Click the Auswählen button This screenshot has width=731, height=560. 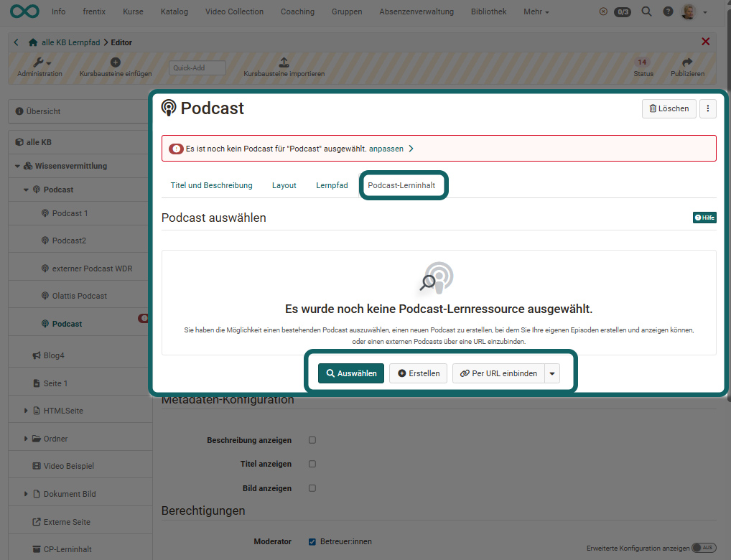click(x=350, y=373)
